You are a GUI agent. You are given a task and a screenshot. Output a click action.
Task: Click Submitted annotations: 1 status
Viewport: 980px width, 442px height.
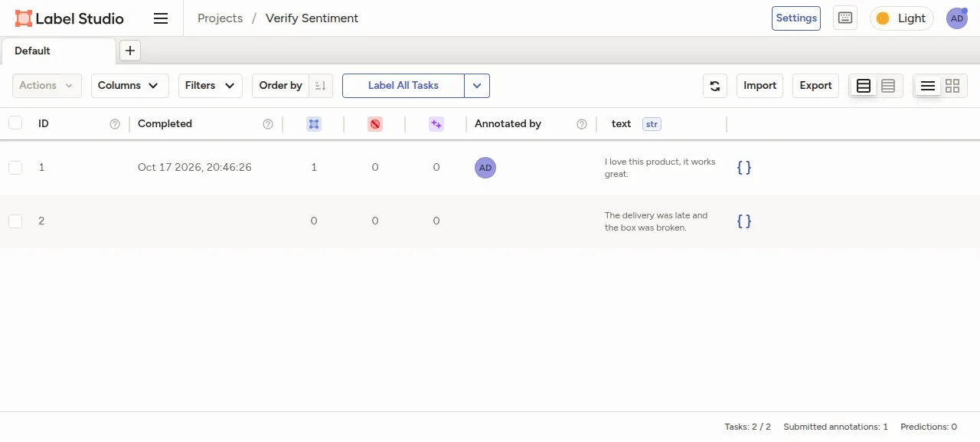coord(836,427)
